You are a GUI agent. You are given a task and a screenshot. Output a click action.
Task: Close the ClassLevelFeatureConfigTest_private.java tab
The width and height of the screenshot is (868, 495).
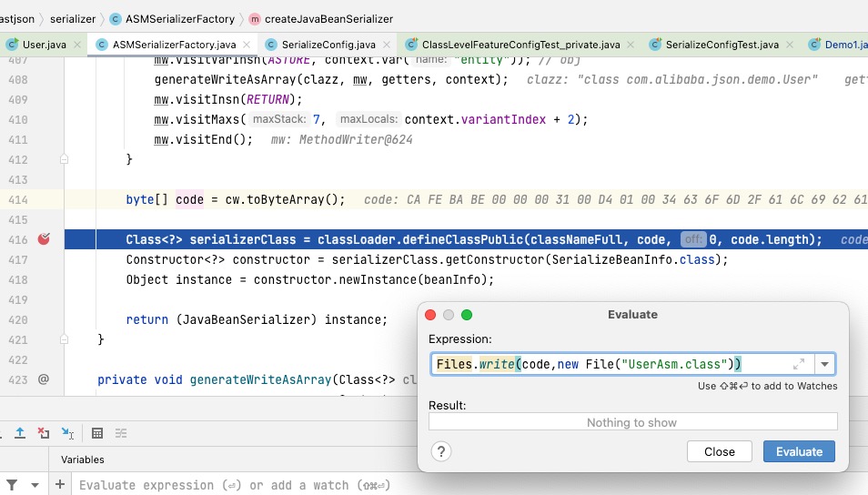click(631, 45)
